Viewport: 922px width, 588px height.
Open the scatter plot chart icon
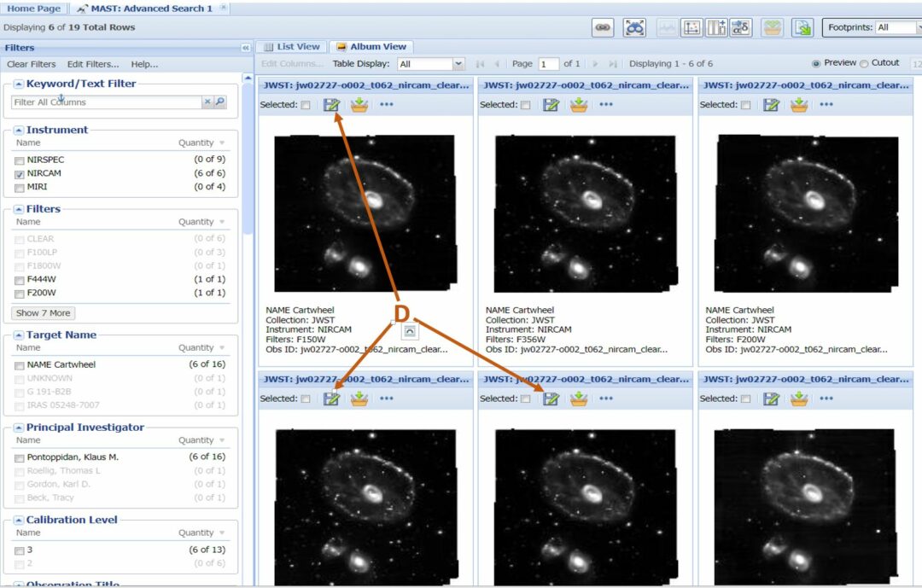[692, 27]
